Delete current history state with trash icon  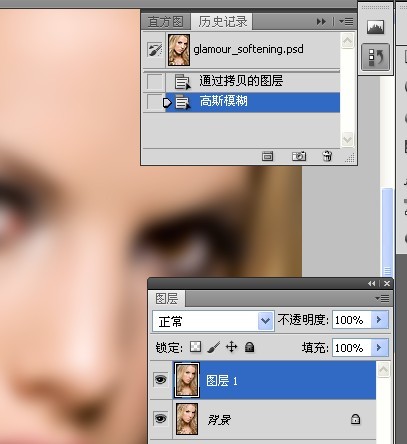click(327, 156)
